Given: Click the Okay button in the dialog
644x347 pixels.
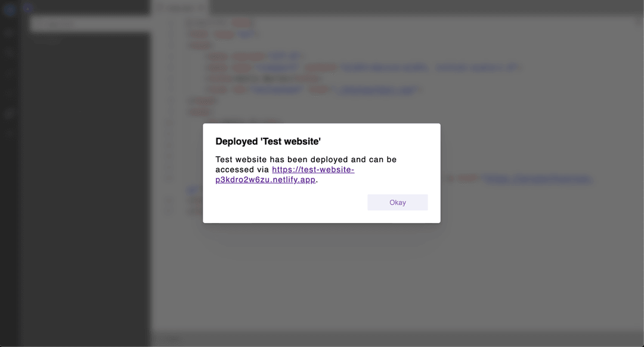Looking at the screenshot, I should 397,203.
